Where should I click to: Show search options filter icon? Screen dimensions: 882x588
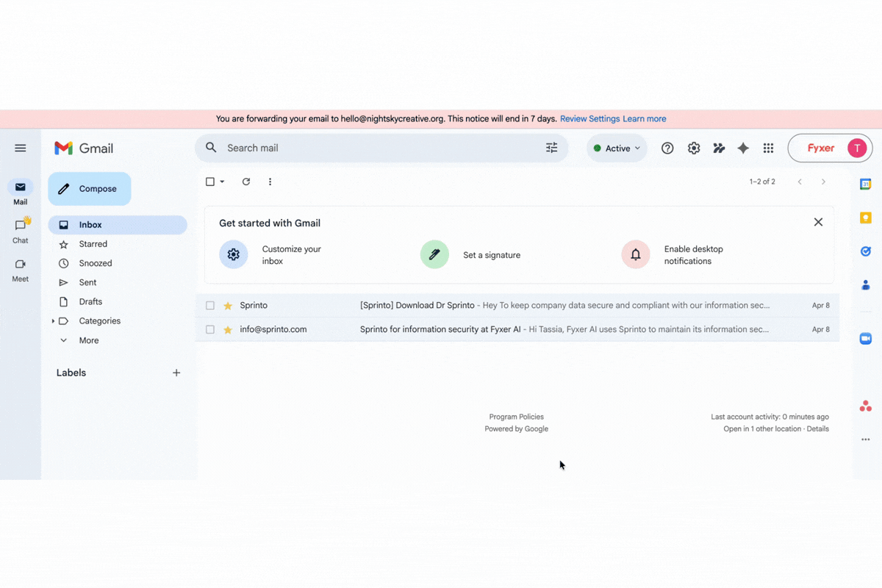point(551,148)
